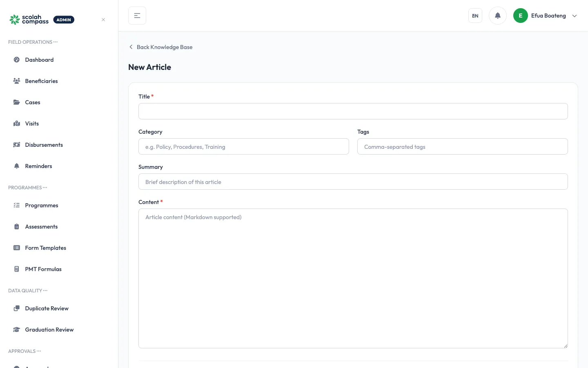Go to Dashboard in the sidebar
This screenshot has width=588, height=368.
(x=59, y=60)
